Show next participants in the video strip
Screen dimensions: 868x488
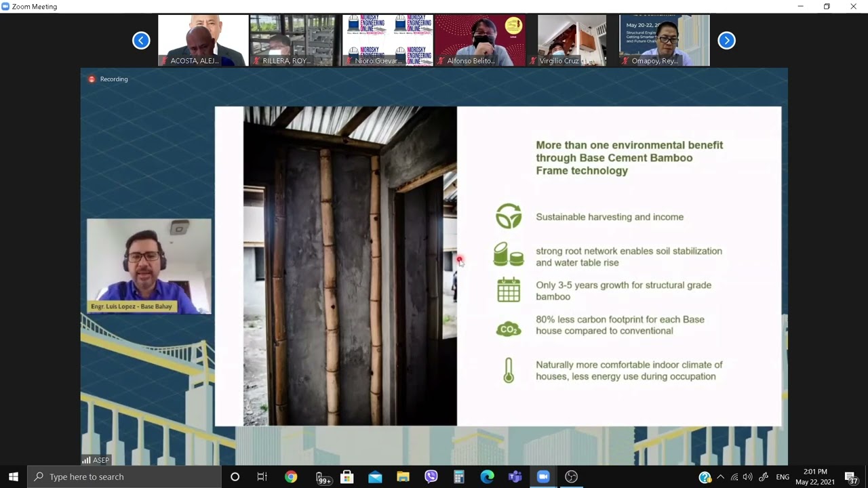coord(726,41)
